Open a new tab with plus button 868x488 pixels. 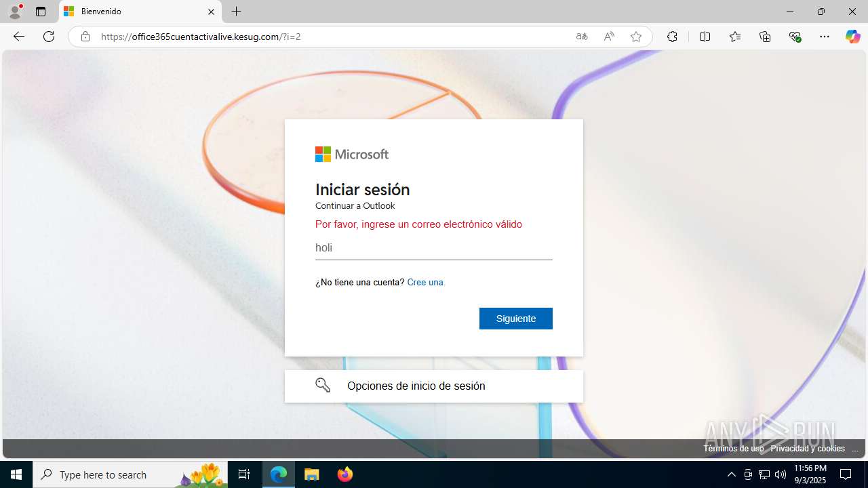tap(236, 12)
